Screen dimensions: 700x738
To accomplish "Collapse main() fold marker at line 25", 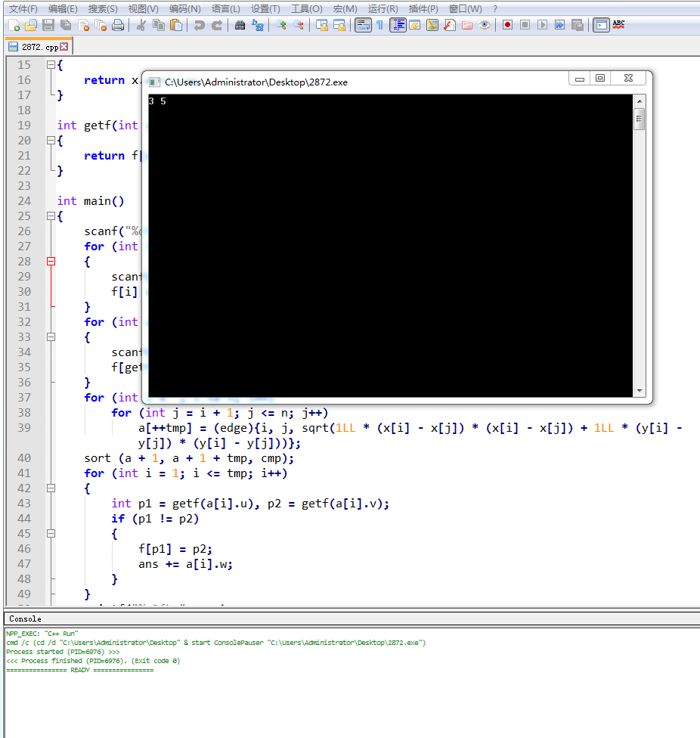I will pyautogui.click(x=51, y=216).
